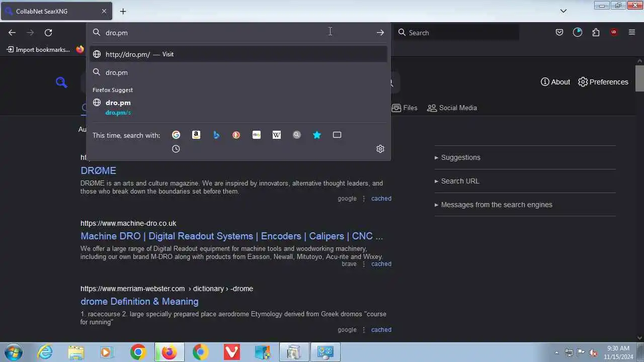The height and width of the screenshot is (362, 644).
Task: Choose http://dro.pm/ Visit suggestion
Action: click(238, 54)
